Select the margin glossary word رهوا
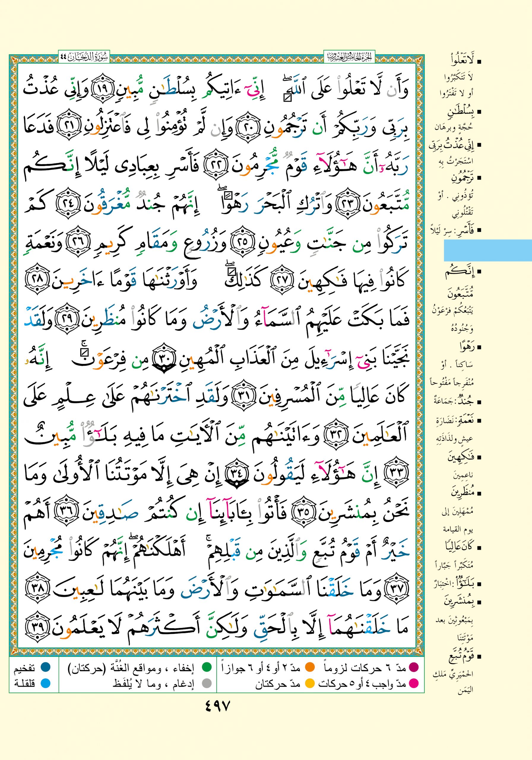Image resolution: width=532 pixels, height=760 pixels. [467, 347]
